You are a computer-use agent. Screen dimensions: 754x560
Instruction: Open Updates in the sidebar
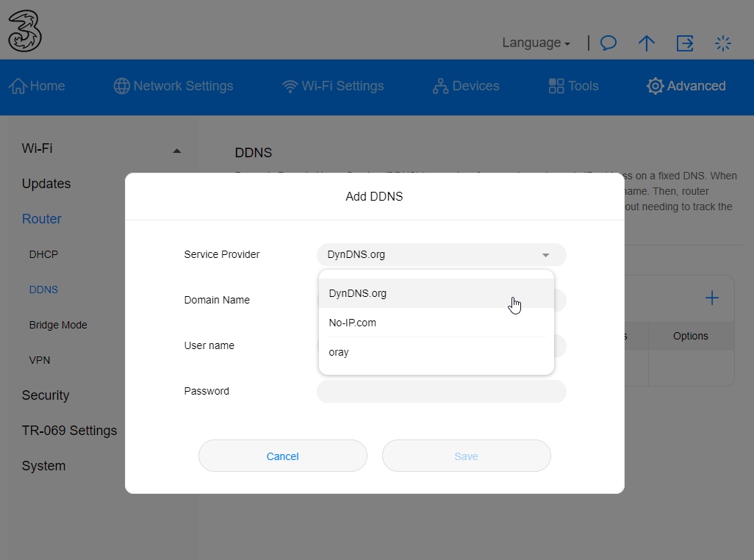point(46,184)
